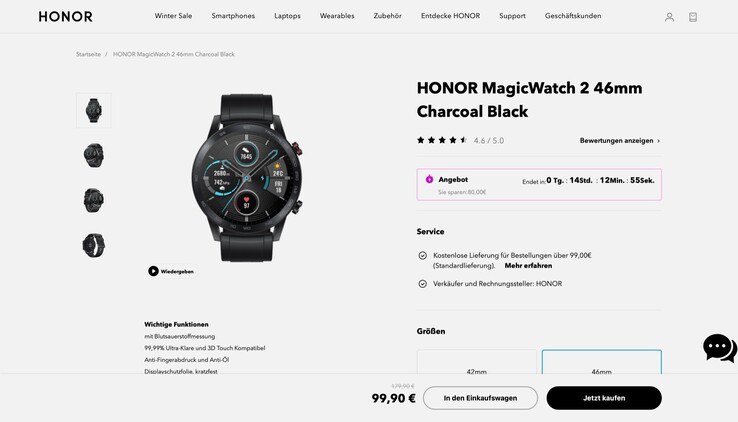Follow the Mehr erfahren link
The height and width of the screenshot is (422, 738).
pos(528,266)
